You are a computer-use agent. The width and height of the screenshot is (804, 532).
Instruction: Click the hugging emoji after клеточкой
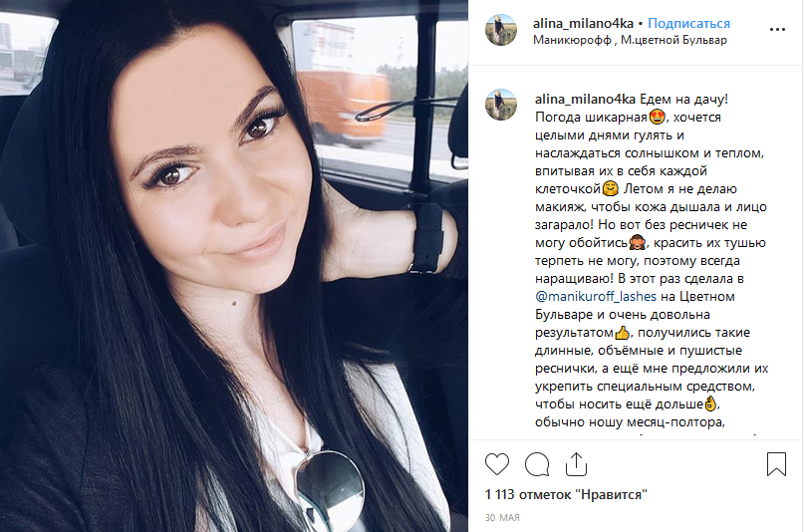coord(610,188)
